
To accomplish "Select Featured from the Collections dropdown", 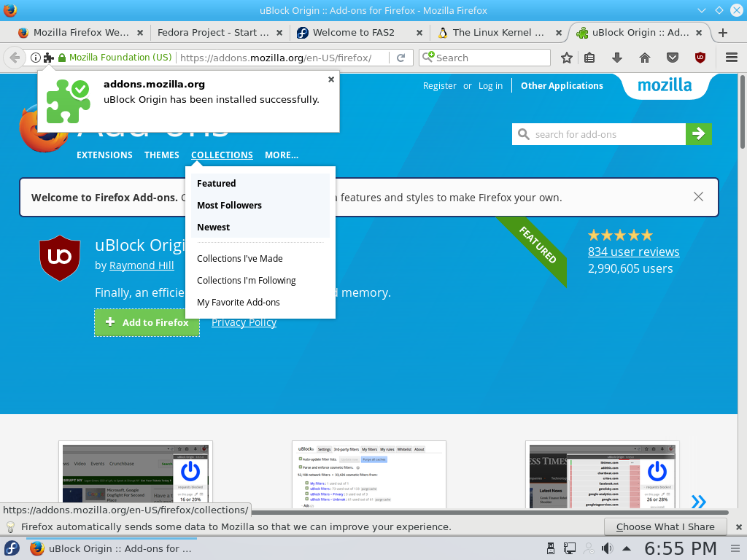I will [260, 183].
